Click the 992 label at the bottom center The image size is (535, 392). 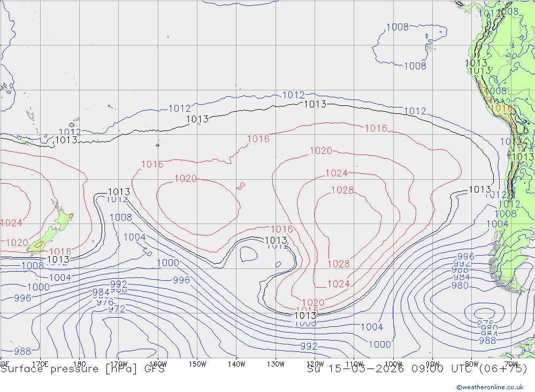(309, 347)
